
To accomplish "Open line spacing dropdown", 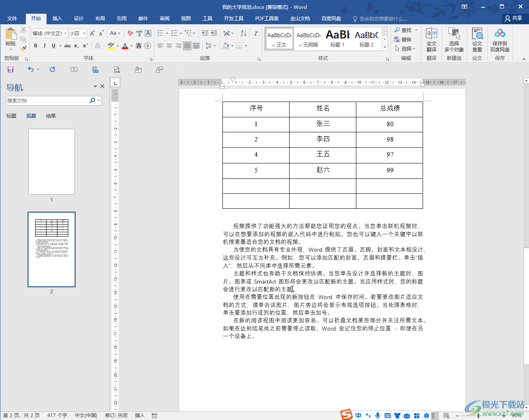I will [211, 46].
